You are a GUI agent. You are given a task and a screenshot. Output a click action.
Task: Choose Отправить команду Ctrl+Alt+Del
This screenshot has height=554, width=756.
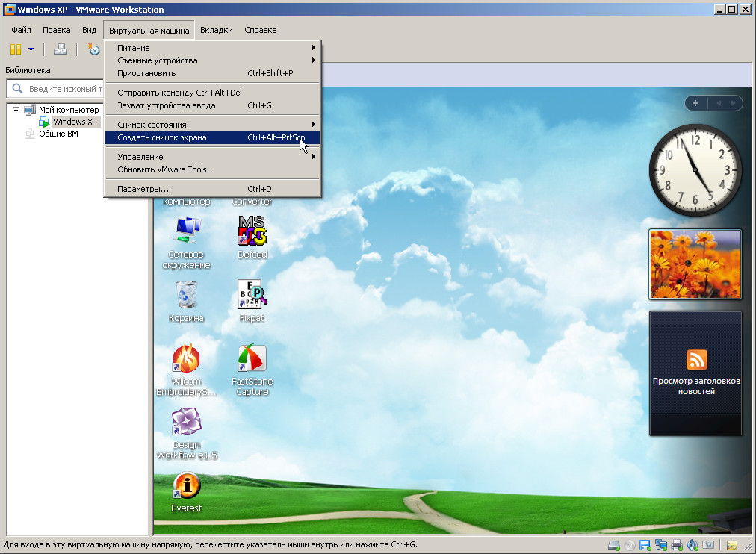[212, 93]
